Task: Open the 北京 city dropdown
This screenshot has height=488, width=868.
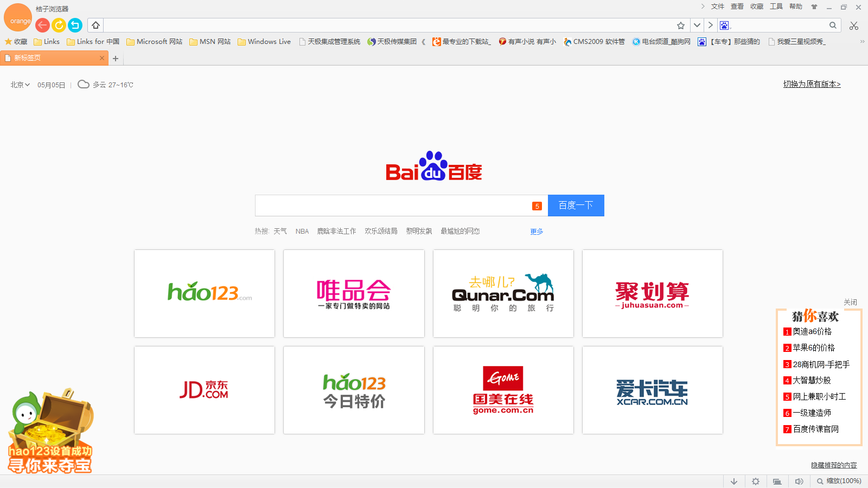Action: tap(19, 85)
